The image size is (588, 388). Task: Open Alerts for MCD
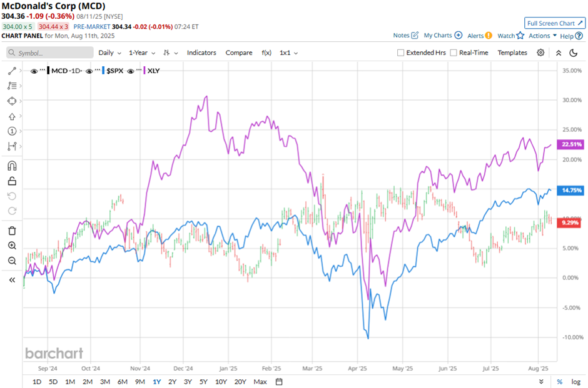pyautogui.click(x=480, y=36)
